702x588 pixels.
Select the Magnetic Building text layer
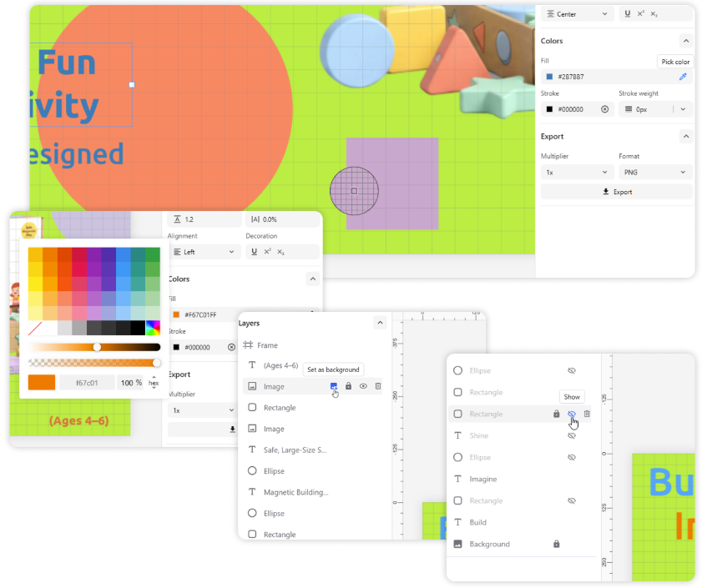(x=295, y=492)
